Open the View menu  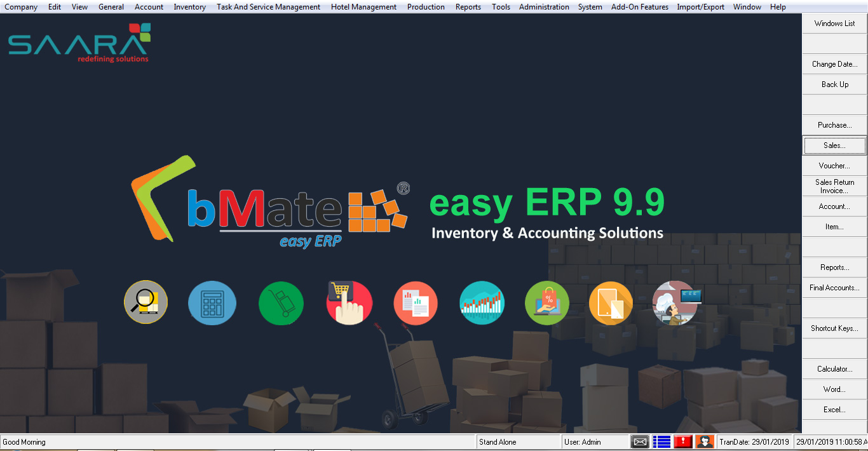coord(80,7)
